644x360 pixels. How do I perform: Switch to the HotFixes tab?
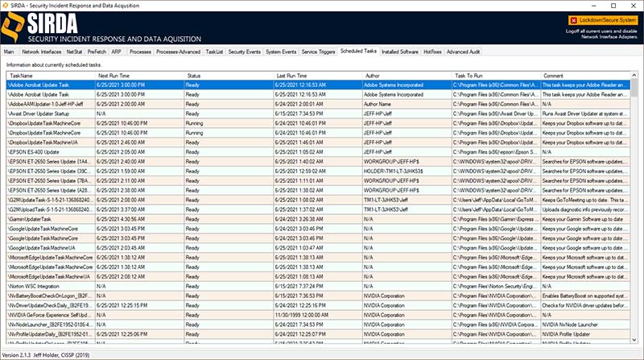pos(432,52)
